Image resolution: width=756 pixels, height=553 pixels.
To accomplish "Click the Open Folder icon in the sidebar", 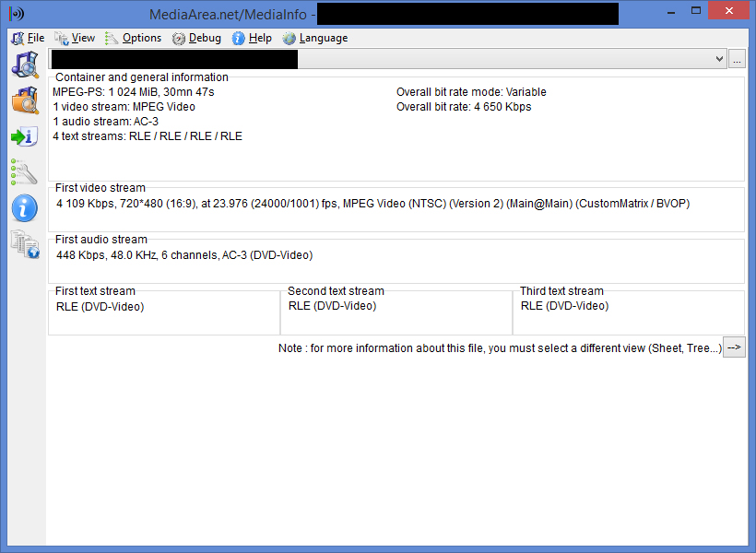I will pyautogui.click(x=25, y=100).
